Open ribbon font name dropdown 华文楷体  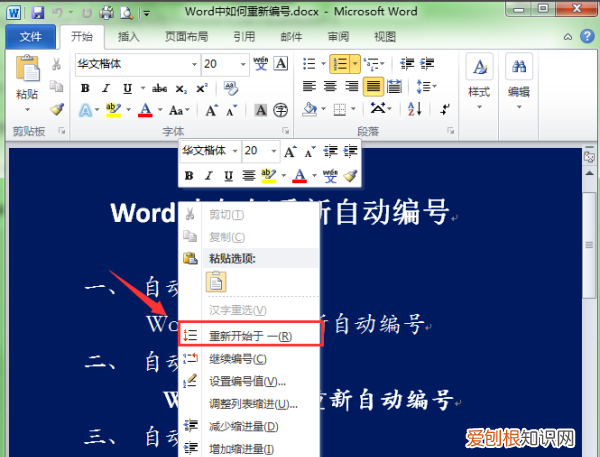pos(194,64)
